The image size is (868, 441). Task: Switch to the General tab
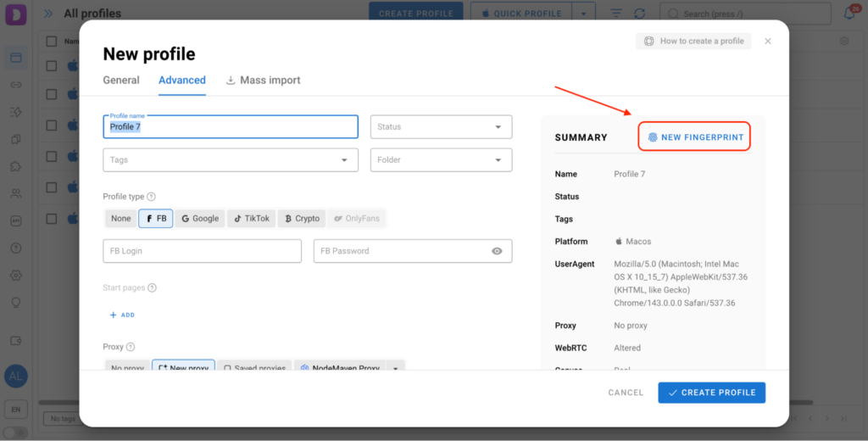tap(121, 81)
